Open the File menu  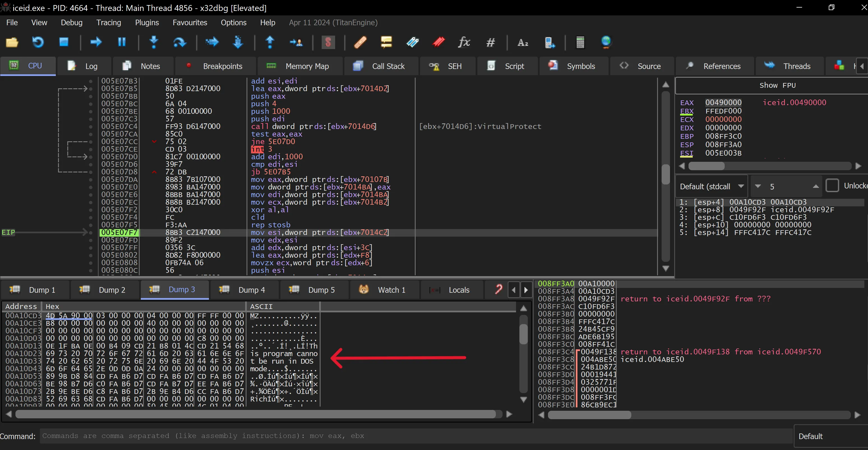click(x=12, y=22)
